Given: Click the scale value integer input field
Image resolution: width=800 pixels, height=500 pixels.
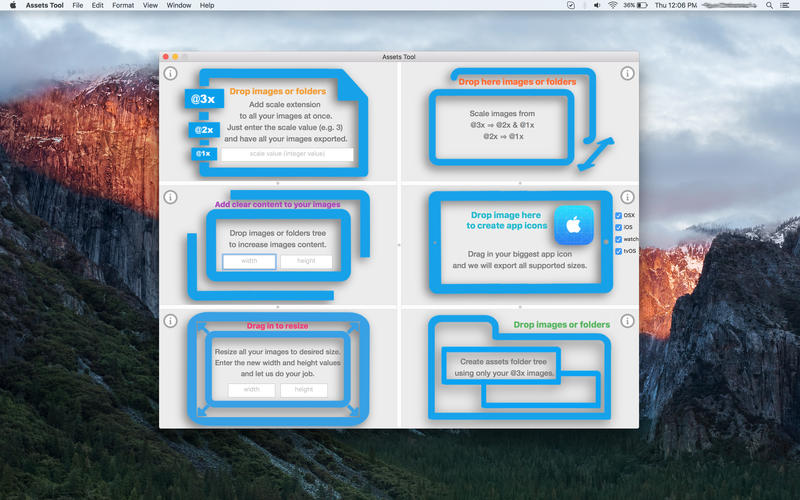Looking at the screenshot, I should tap(287, 154).
